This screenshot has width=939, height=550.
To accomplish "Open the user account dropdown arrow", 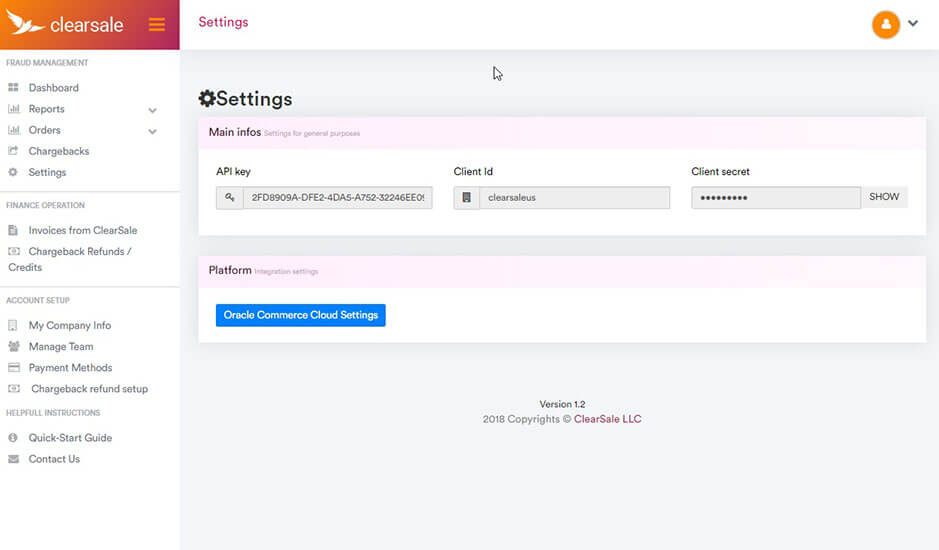I will (913, 24).
